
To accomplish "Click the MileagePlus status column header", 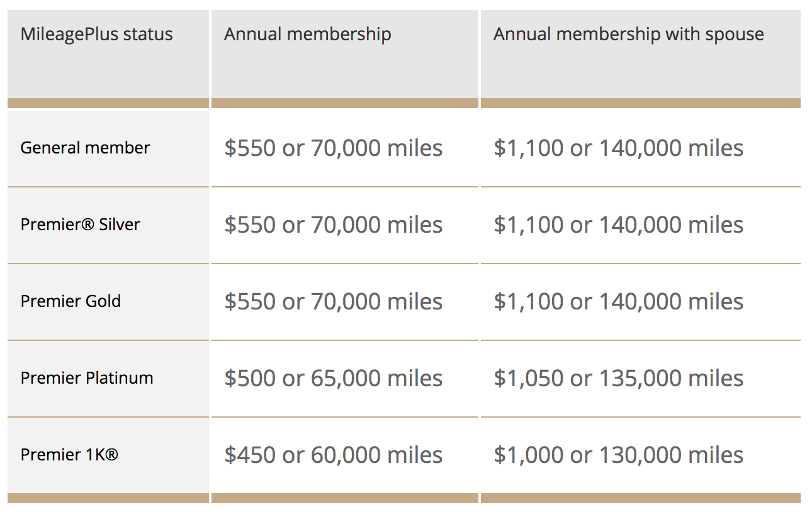I will (x=96, y=34).
